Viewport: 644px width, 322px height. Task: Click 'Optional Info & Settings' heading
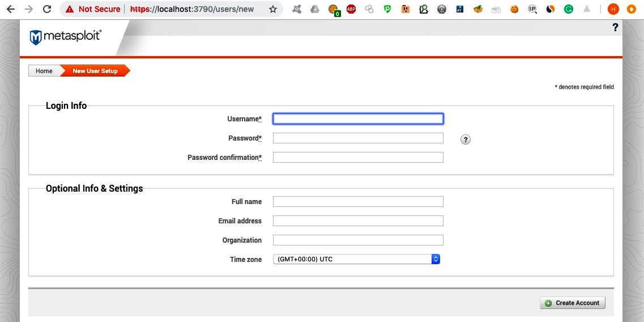point(95,188)
